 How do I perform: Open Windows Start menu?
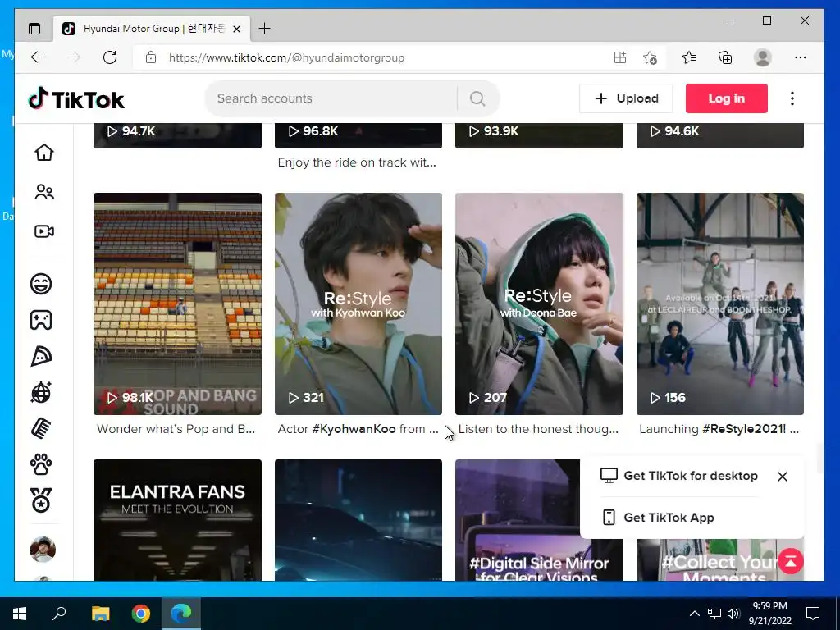[x=20, y=614]
